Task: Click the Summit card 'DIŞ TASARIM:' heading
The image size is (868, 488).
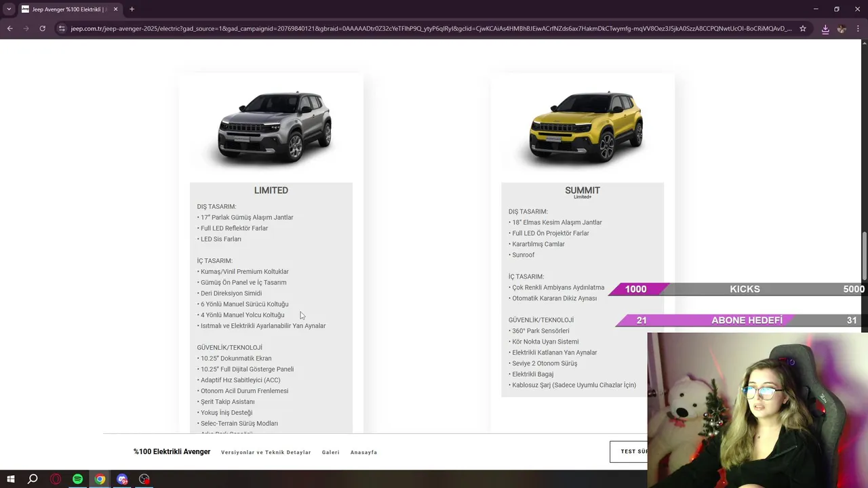Action: pyautogui.click(x=528, y=211)
